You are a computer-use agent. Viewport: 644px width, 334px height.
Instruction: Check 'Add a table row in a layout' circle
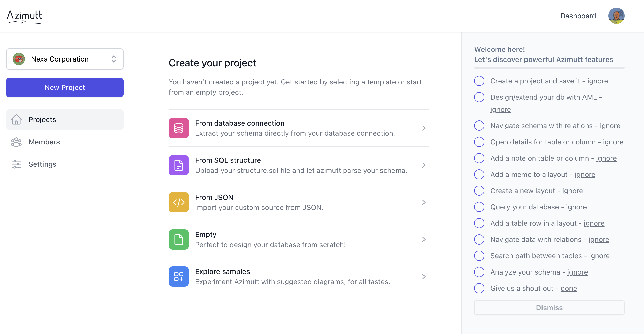coord(479,223)
